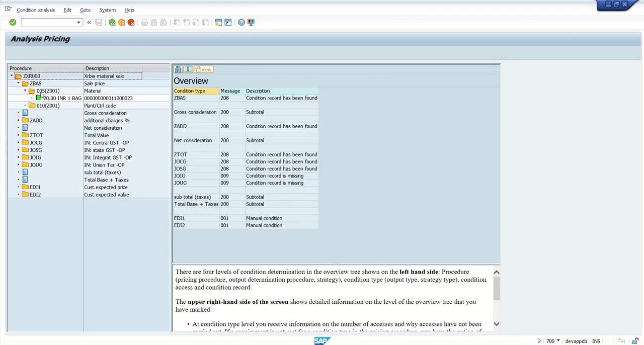
Task: Click the double chevron beside command field
Action: (89, 22)
